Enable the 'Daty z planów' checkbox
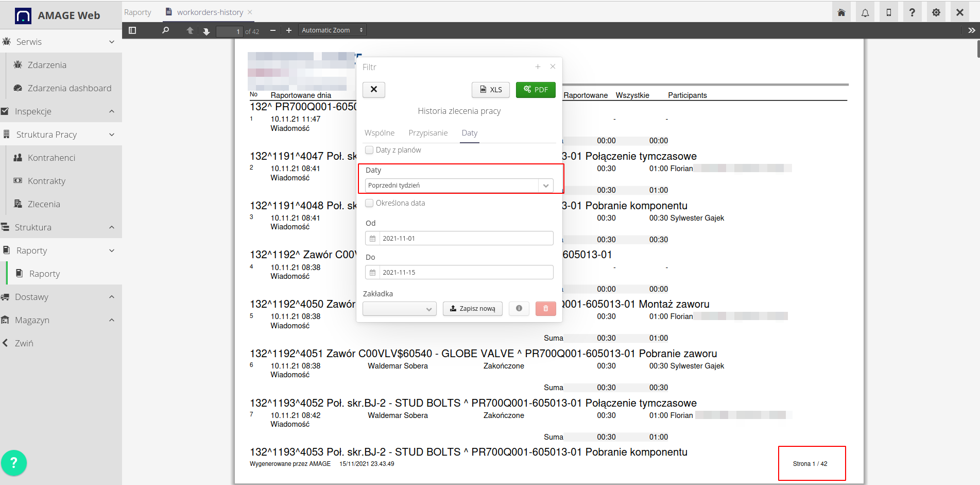Image resolution: width=980 pixels, height=485 pixels. coord(369,149)
